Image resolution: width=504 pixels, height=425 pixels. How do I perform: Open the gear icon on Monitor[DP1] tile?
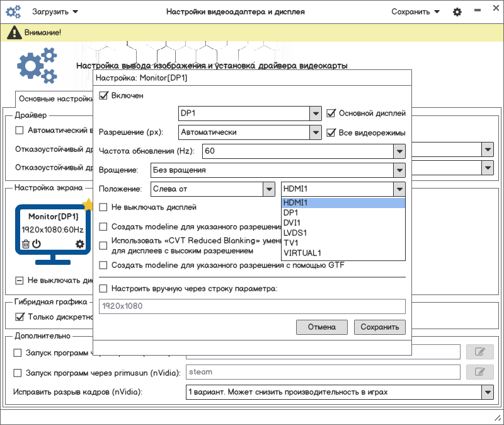(x=80, y=244)
